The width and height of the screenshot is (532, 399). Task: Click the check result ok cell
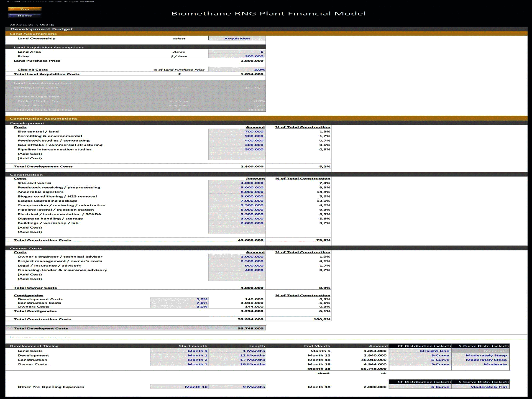coord(383,374)
